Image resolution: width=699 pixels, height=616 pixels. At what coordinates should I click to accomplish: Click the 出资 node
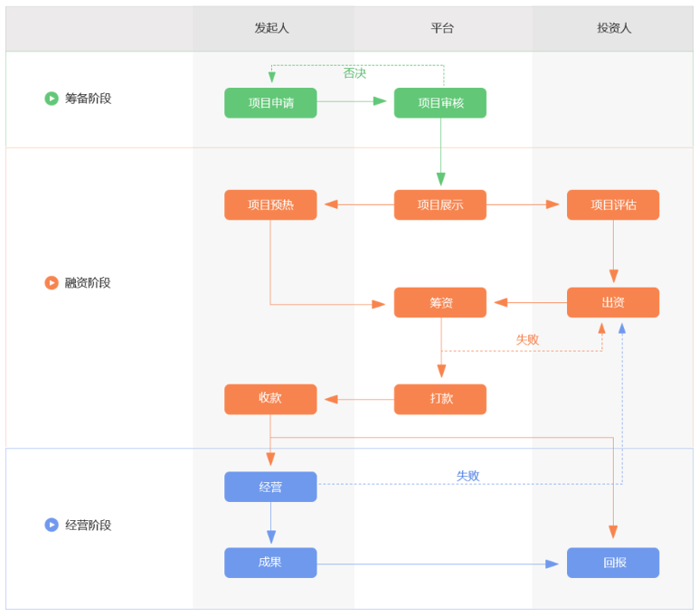pyautogui.click(x=613, y=302)
